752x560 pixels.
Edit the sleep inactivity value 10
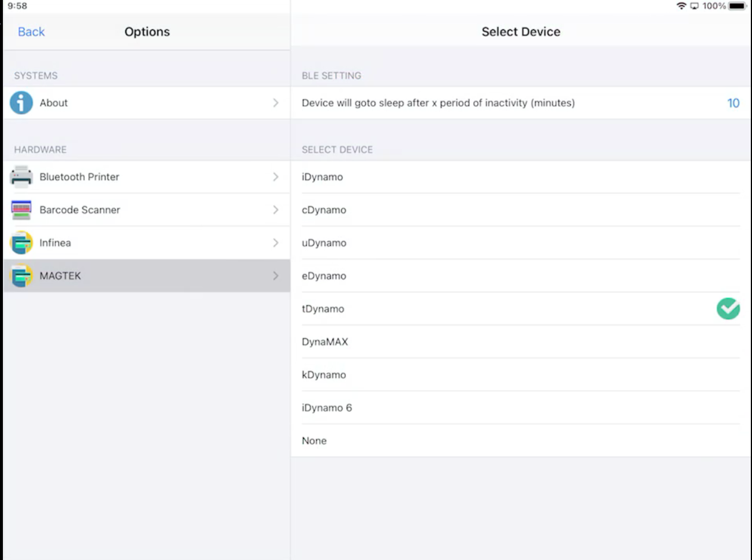point(733,103)
